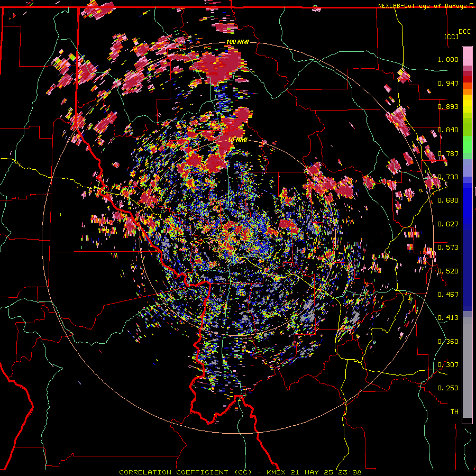This screenshot has height=476, width=476.
Task: Click the 0.840 scale label
Action: point(448,130)
